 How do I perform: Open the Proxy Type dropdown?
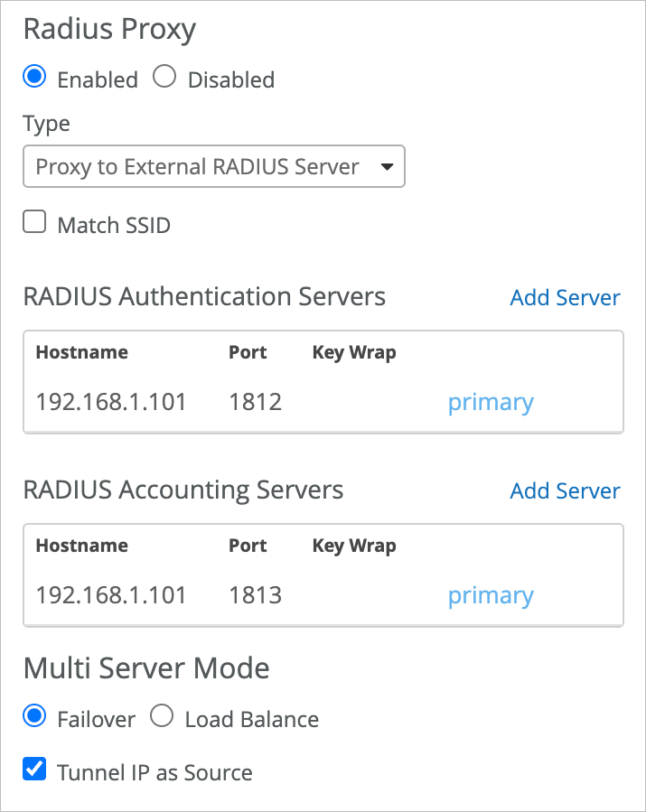[213, 167]
